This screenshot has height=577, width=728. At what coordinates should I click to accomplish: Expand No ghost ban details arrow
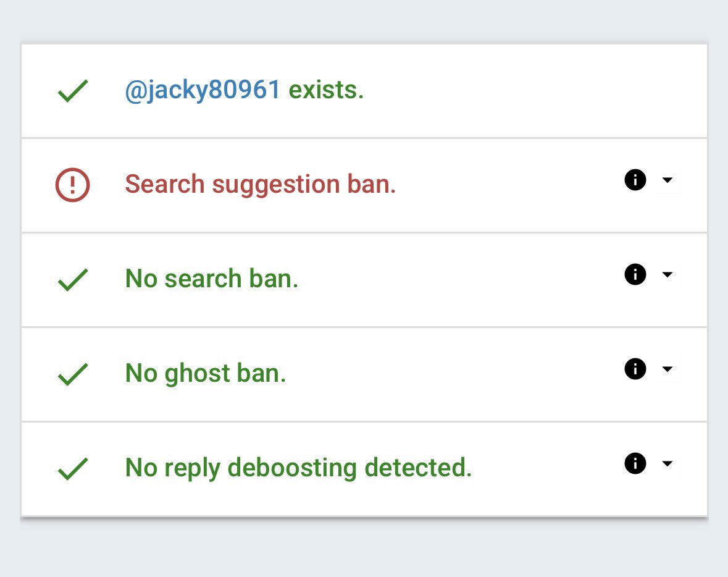(x=667, y=369)
